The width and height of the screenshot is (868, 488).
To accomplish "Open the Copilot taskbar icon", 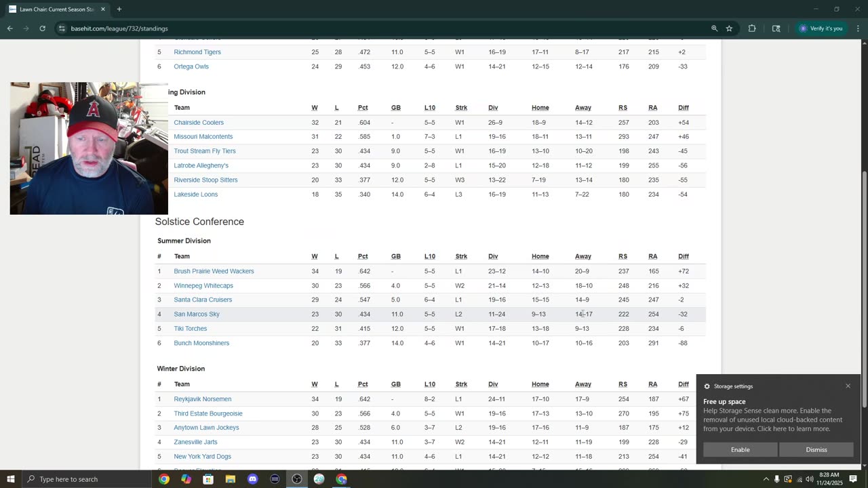I will tap(186, 479).
